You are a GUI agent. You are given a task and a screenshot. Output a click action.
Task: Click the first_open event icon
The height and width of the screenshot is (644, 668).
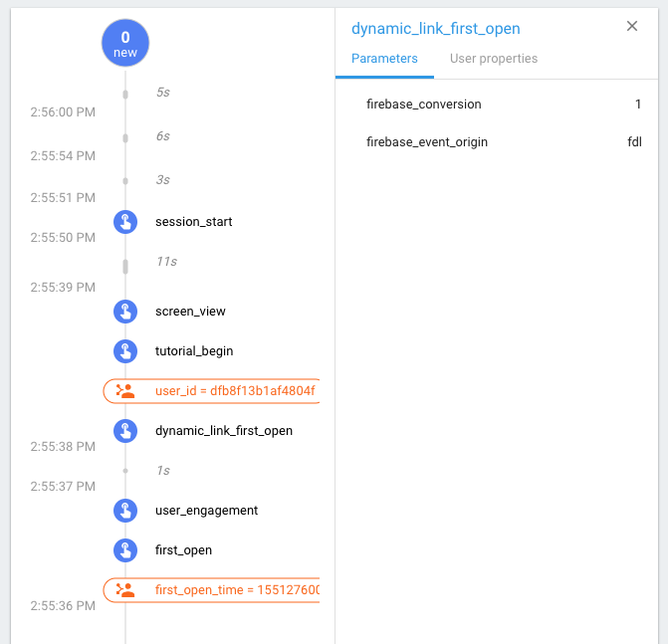tap(124, 550)
